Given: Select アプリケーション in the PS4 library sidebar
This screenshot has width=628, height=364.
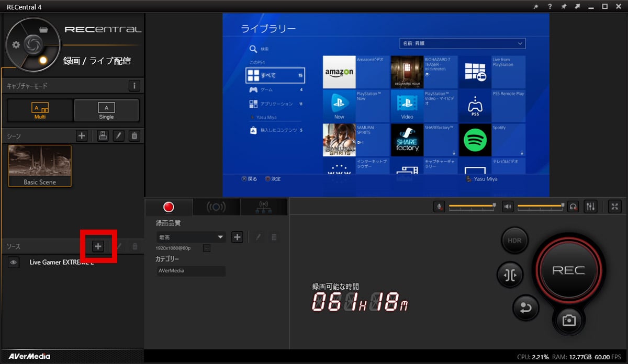Looking at the screenshot, I should point(275,104).
